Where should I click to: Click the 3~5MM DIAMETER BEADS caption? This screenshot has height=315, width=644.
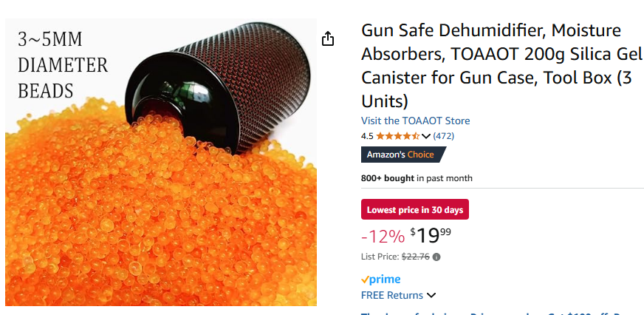click(63, 65)
